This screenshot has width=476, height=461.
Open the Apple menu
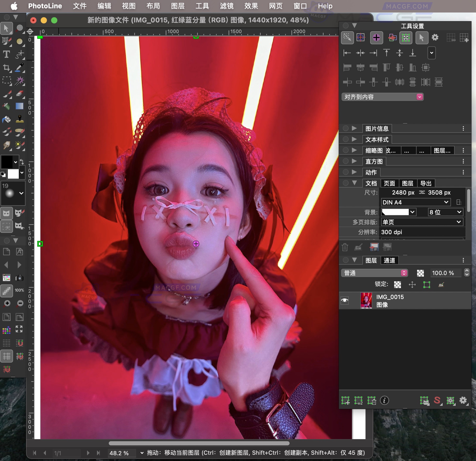coord(14,6)
